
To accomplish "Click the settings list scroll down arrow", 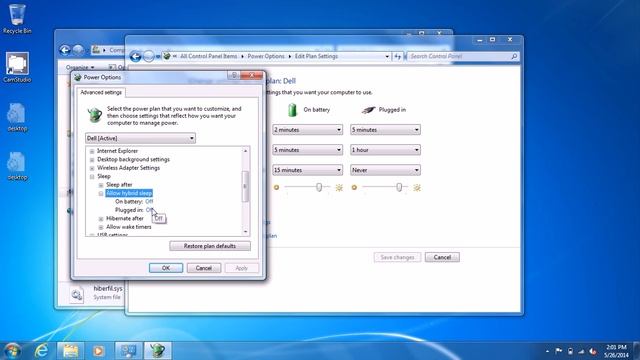I will (245, 232).
